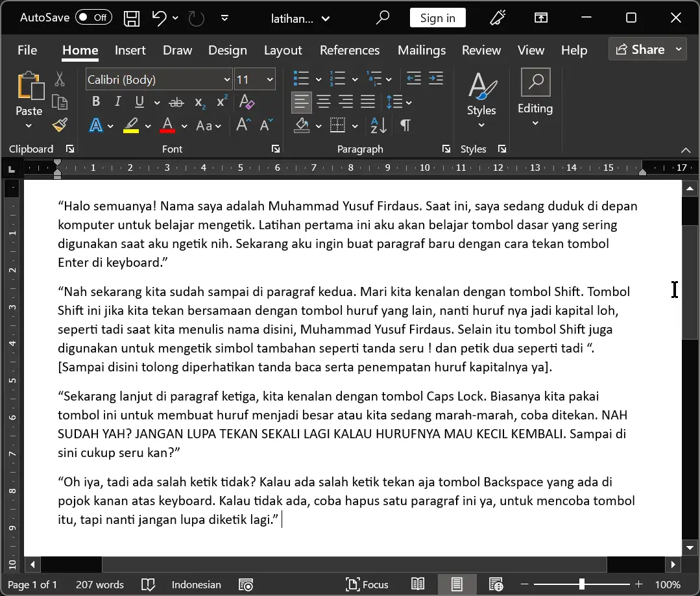700x596 pixels.
Task: Select the Italic formatting icon
Action: tap(117, 101)
